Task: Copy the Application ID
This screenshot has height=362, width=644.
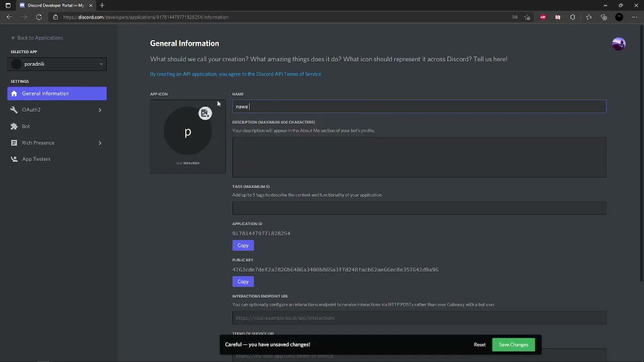Action: [243, 245]
